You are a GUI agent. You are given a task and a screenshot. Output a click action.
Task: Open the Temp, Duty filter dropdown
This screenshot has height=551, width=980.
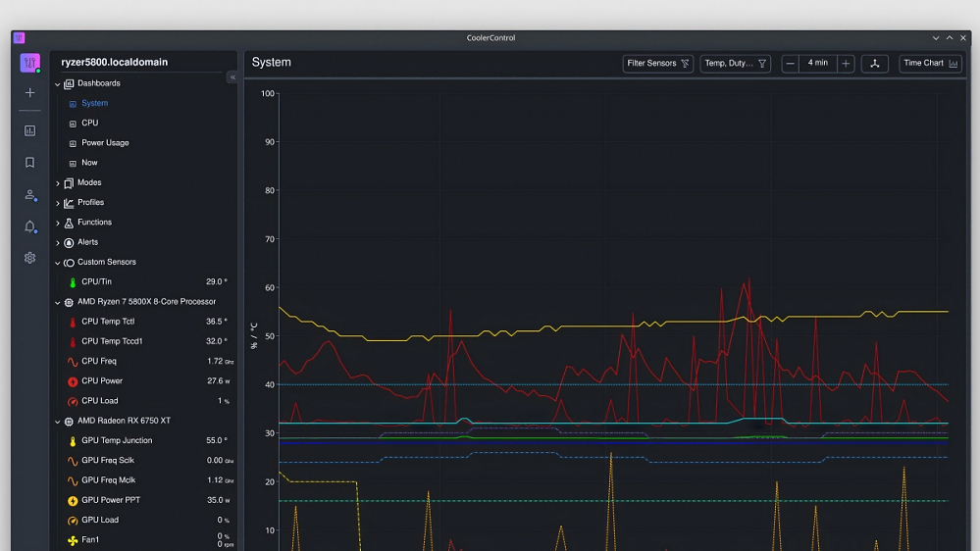click(735, 63)
